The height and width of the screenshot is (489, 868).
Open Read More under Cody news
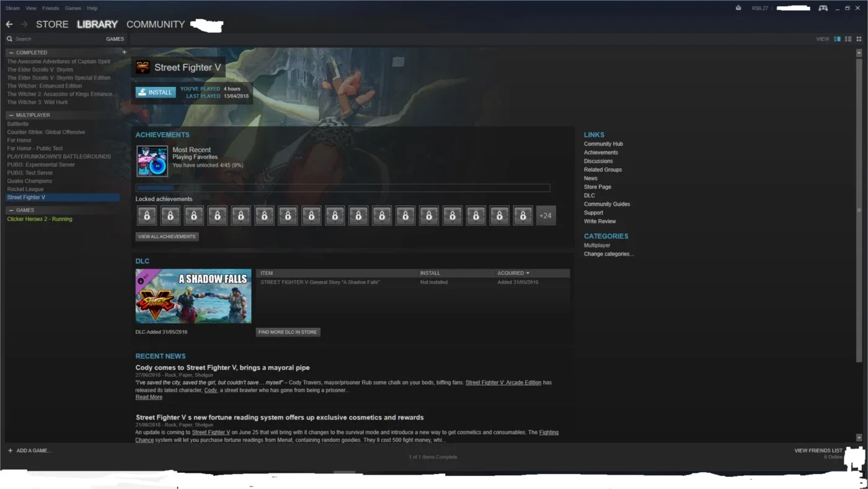click(x=149, y=397)
